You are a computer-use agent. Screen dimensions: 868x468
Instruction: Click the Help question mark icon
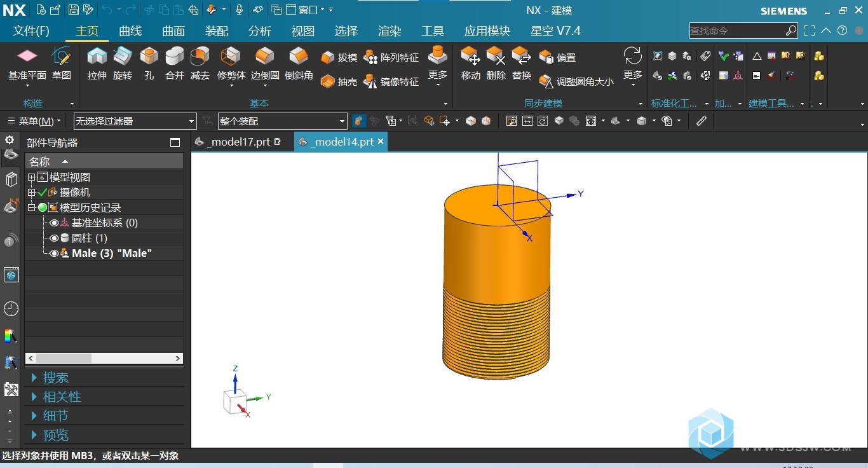[x=843, y=31]
